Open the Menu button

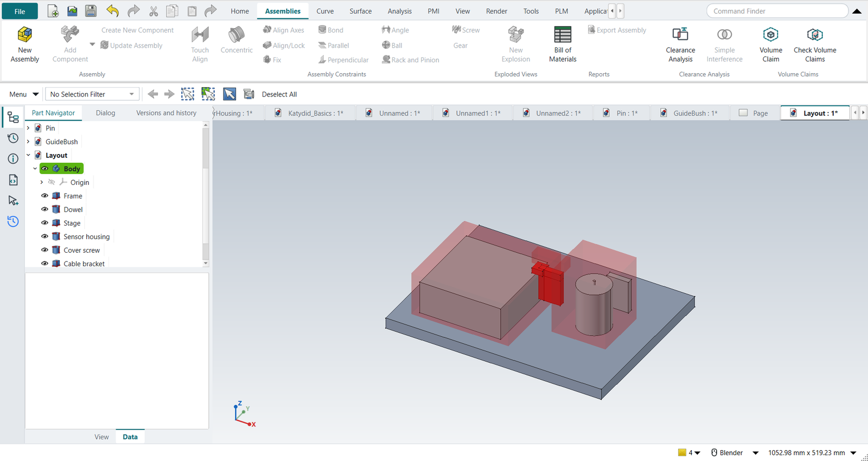point(23,94)
